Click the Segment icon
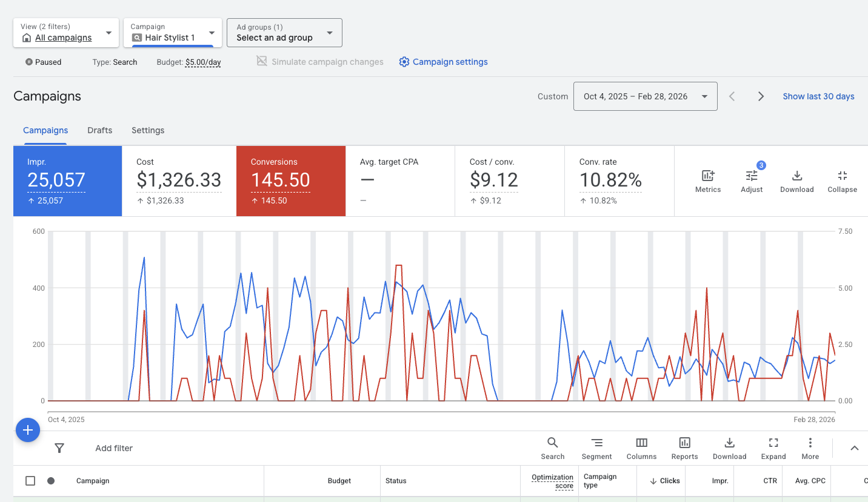This screenshot has width=868, height=502. click(596, 448)
